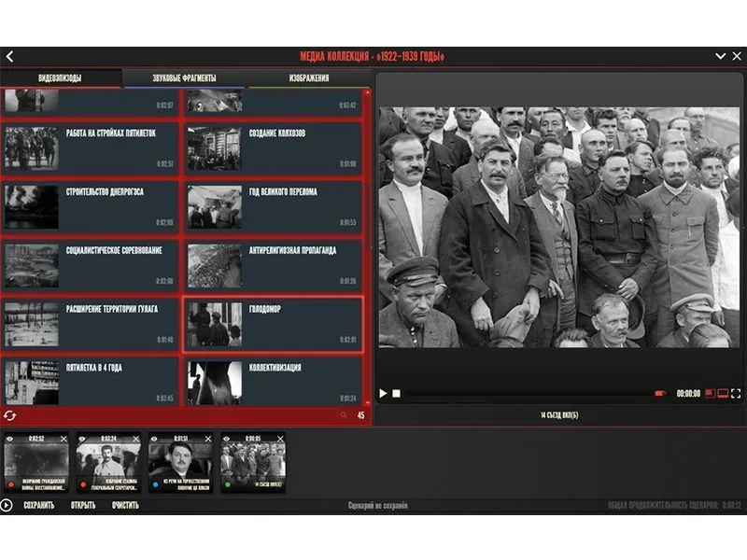Image resolution: width=747 pixels, height=560 pixels.
Task: Collapse the window with the top-right chevron
Action: coord(720,57)
